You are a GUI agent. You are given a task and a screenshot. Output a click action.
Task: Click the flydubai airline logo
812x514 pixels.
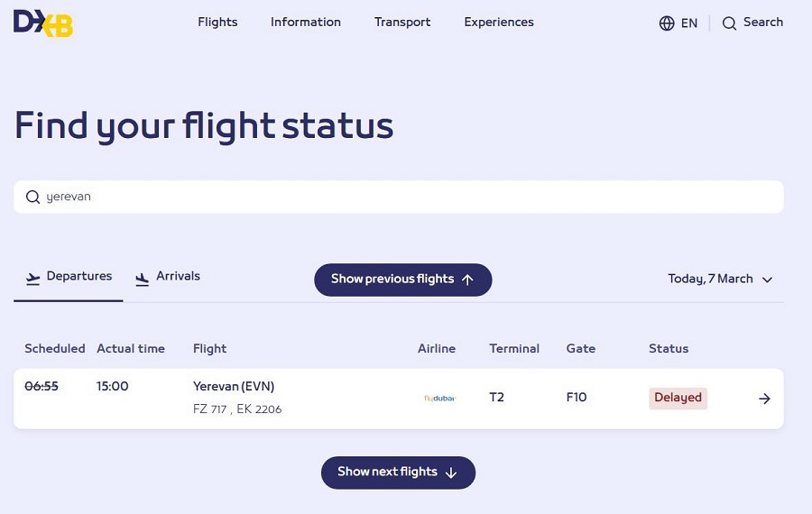(439, 398)
